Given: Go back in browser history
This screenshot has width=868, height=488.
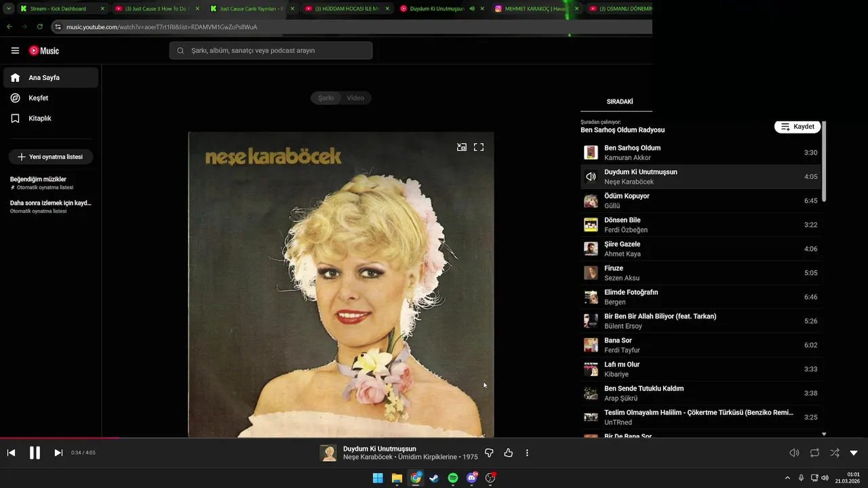Looking at the screenshot, I should [9, 26].
